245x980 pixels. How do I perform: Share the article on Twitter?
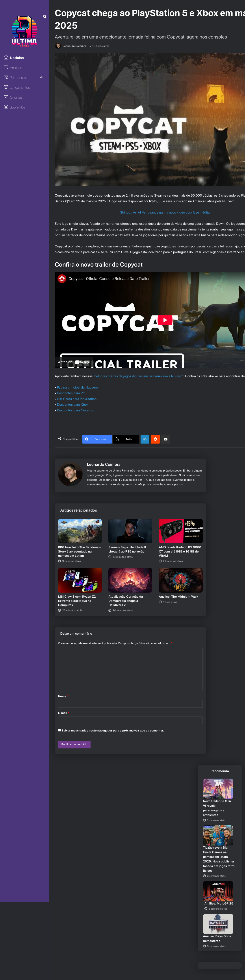coord(126,439)
